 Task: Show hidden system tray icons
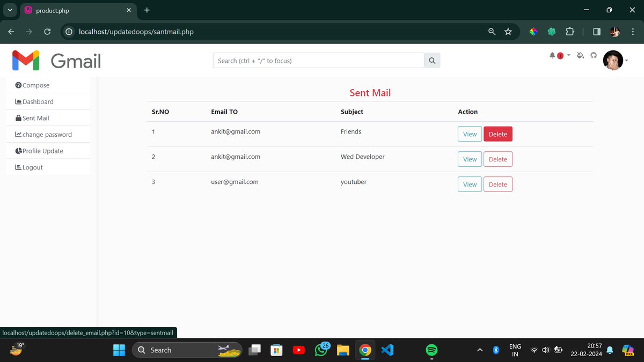tap(480, 350)
